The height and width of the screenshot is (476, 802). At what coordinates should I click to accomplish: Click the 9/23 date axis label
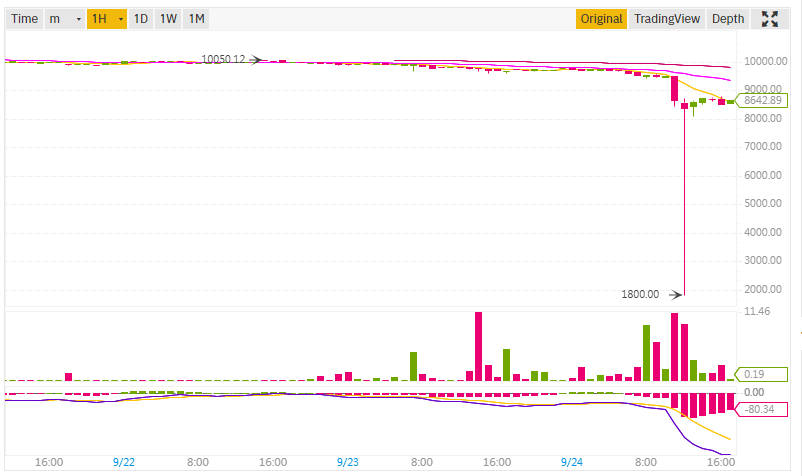pyautogui.click(x=348, y=462)
